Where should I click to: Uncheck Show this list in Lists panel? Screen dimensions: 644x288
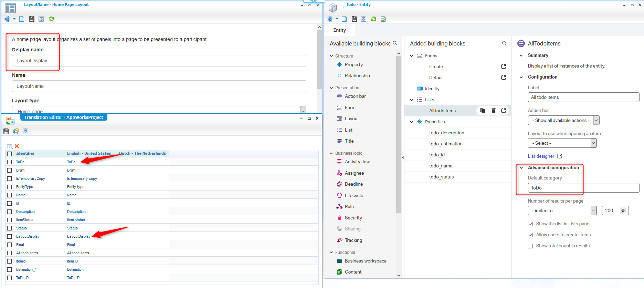click(x=530, y=224)
